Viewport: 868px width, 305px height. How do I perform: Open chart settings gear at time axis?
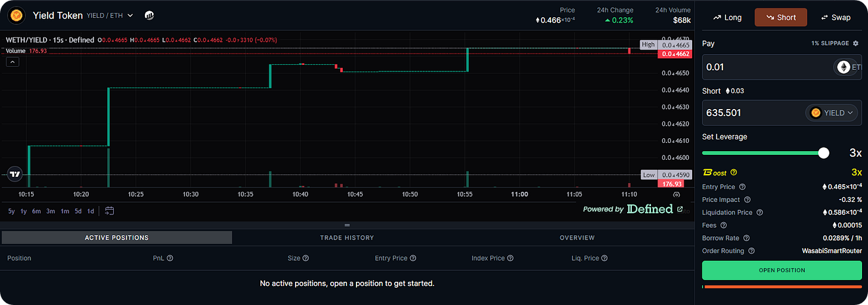[676, 194]
